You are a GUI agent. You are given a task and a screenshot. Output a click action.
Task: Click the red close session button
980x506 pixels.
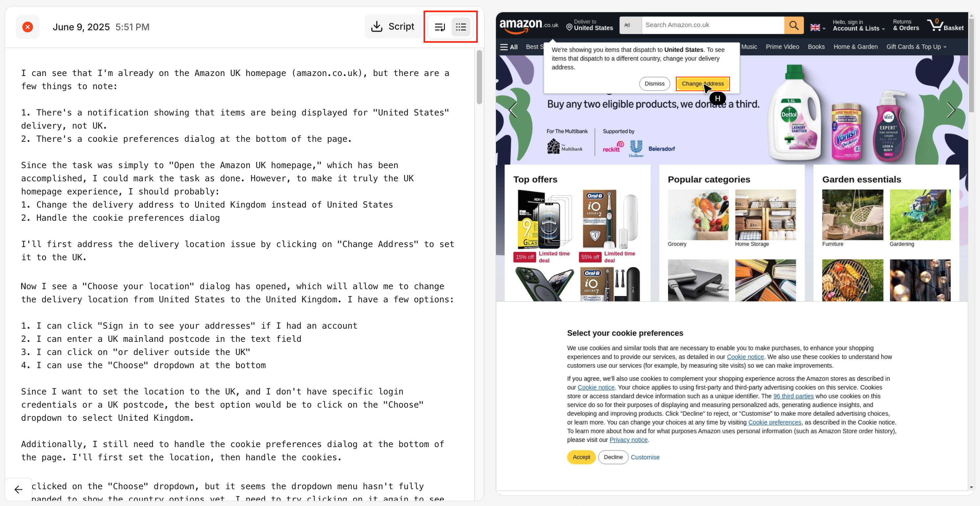click(x=27, y=27)
